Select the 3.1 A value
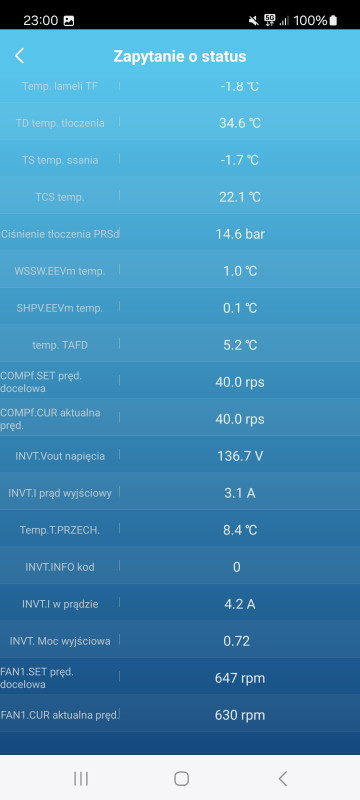 click(x=240, y=493)
